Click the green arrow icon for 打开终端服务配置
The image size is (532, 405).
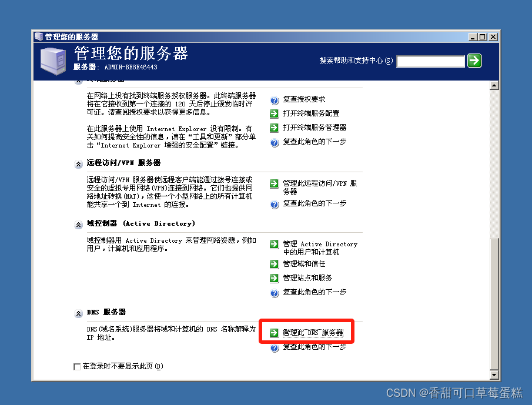click(274, 113)
